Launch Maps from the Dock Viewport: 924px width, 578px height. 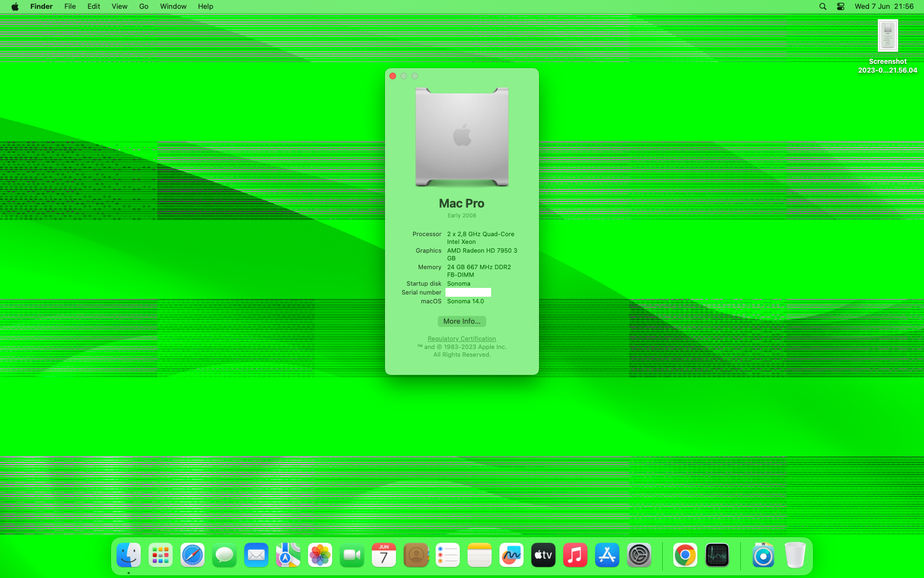288,555
